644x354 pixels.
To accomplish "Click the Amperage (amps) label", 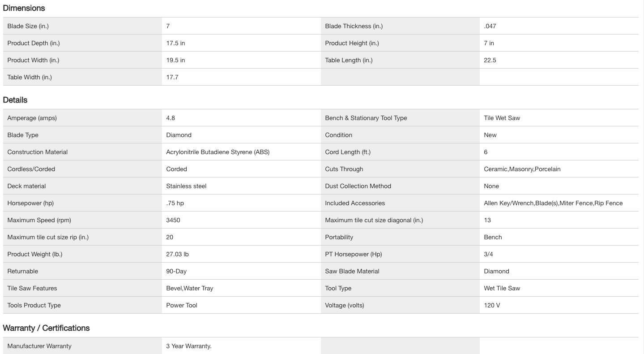I will click(x=32, y=118).
